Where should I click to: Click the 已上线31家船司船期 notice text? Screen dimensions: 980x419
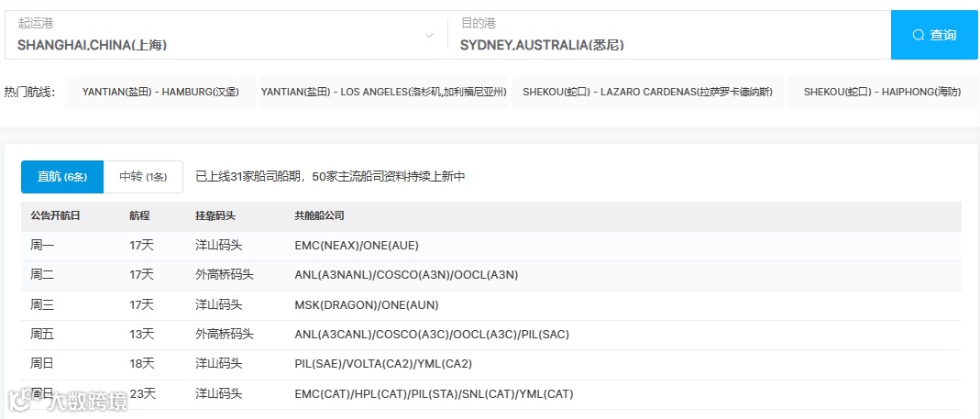pos(330,177)
